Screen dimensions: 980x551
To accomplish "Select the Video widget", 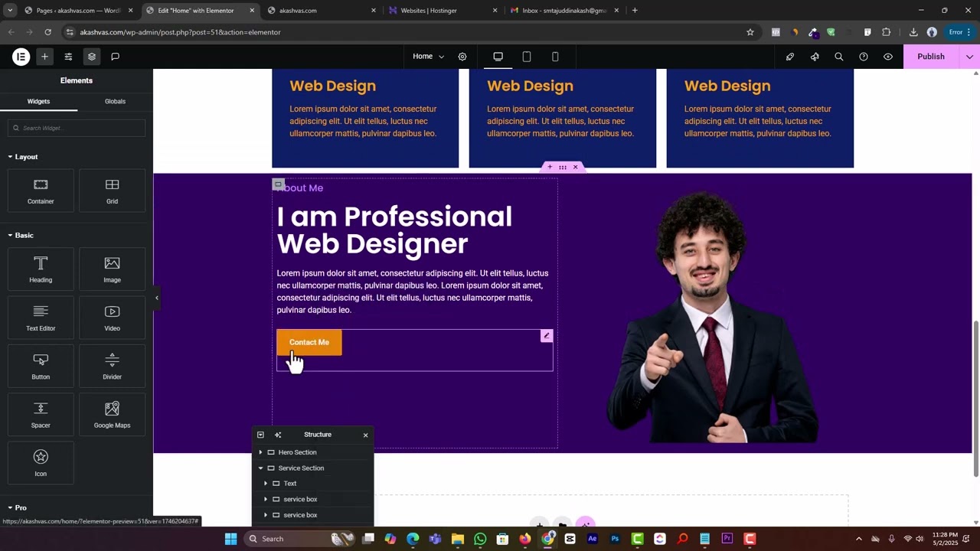I will (112, 318).
